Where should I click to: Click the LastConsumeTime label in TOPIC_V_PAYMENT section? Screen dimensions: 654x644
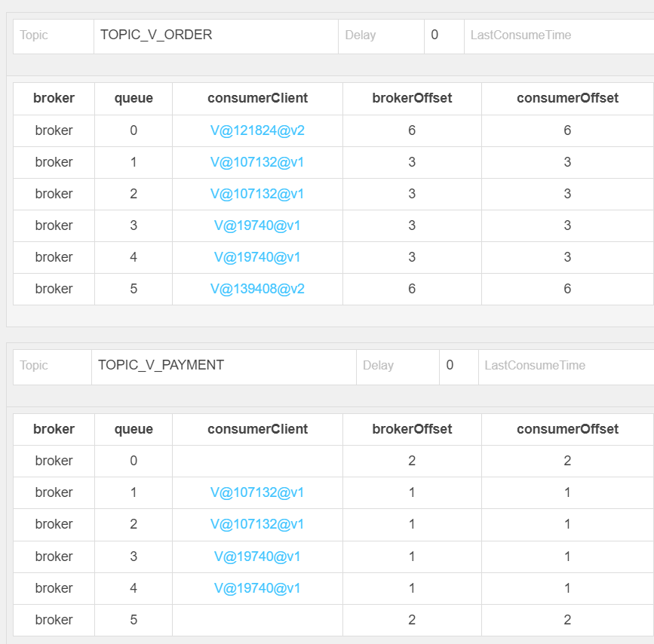click(535, 366)
